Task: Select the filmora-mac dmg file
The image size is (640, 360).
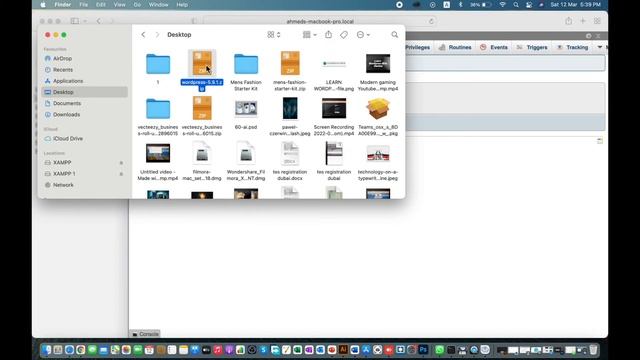Action: click(x=202, y=153)
